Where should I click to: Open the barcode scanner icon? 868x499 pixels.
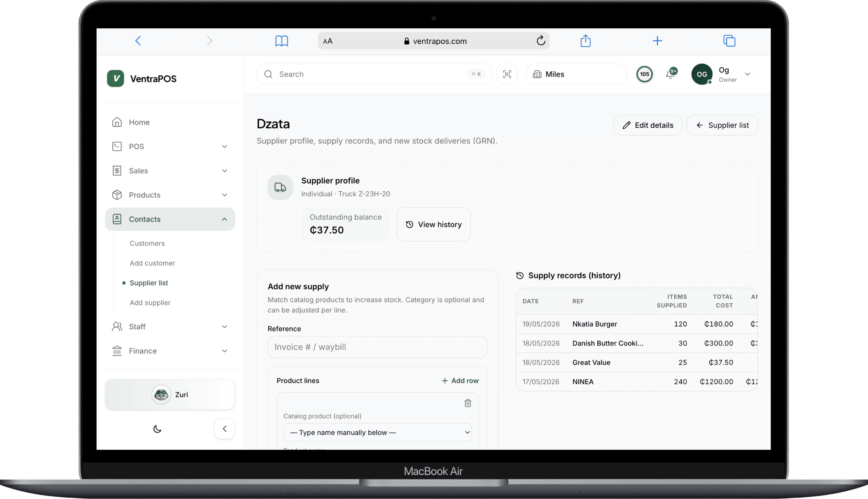[x=507, y=74]
